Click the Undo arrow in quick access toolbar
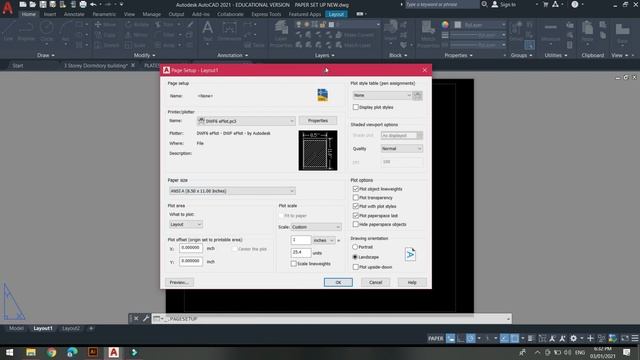The height and width of the screenshot is (360, 640). point(93,4)
